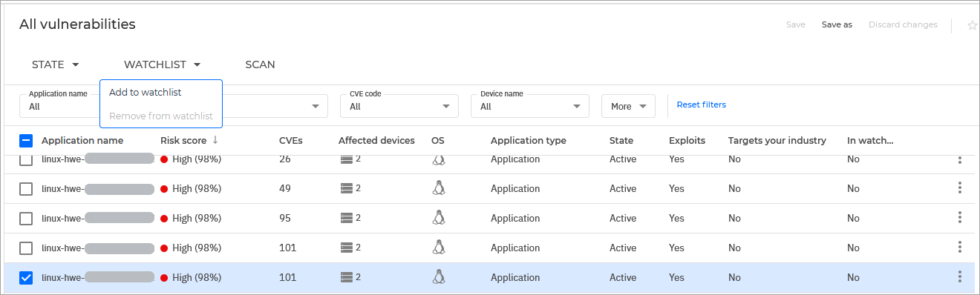This screenshot has height=295, width=980.
Task: Expand the More filters dropdown
Action: tap(628, 106)
